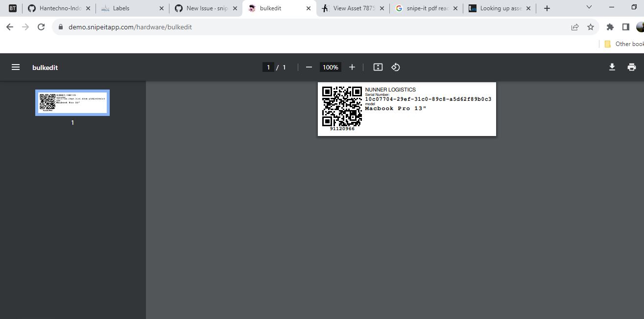Zoom out using the minus icon
Screen dimensions: 644x319
309,67
